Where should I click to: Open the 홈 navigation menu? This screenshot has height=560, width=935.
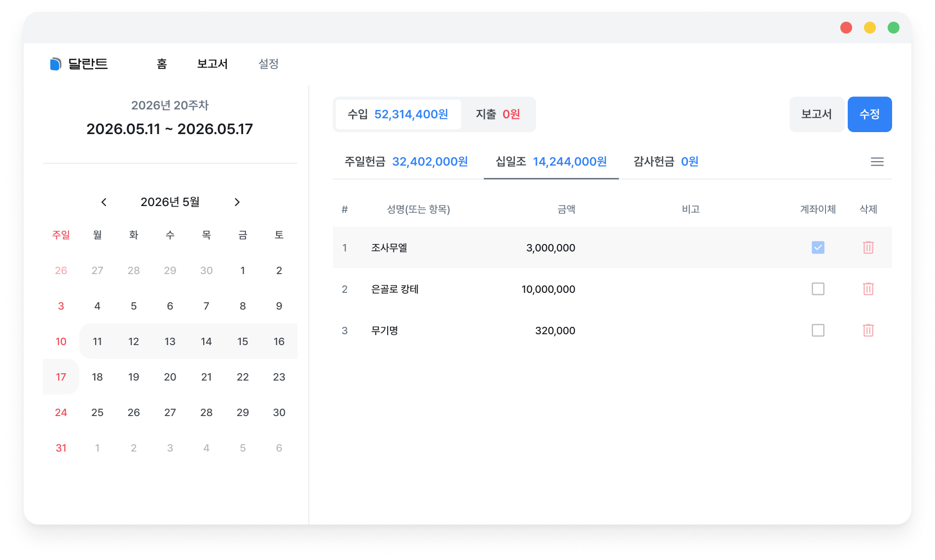point(162,64)
